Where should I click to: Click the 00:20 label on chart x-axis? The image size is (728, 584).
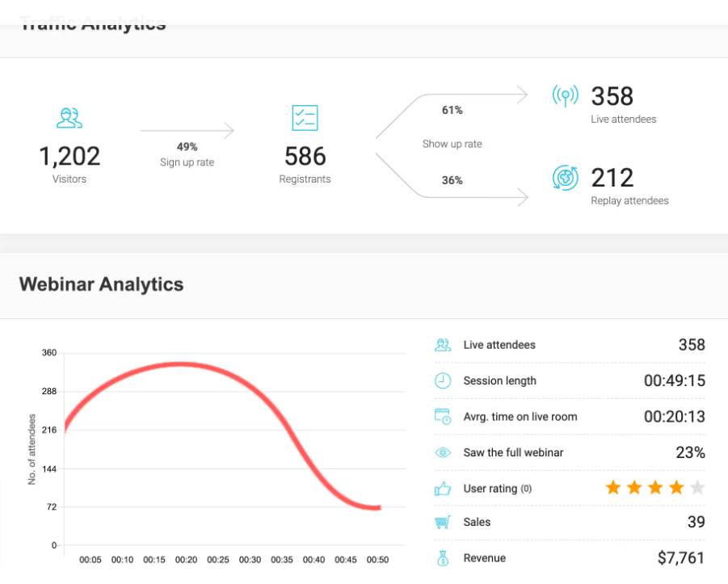click(x=186, y=560)
